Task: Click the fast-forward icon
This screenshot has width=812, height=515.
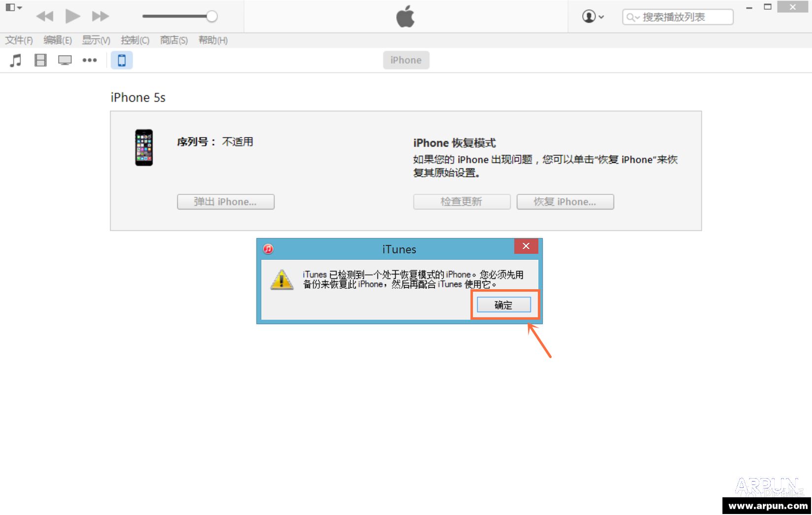Action: click(100, 16)
